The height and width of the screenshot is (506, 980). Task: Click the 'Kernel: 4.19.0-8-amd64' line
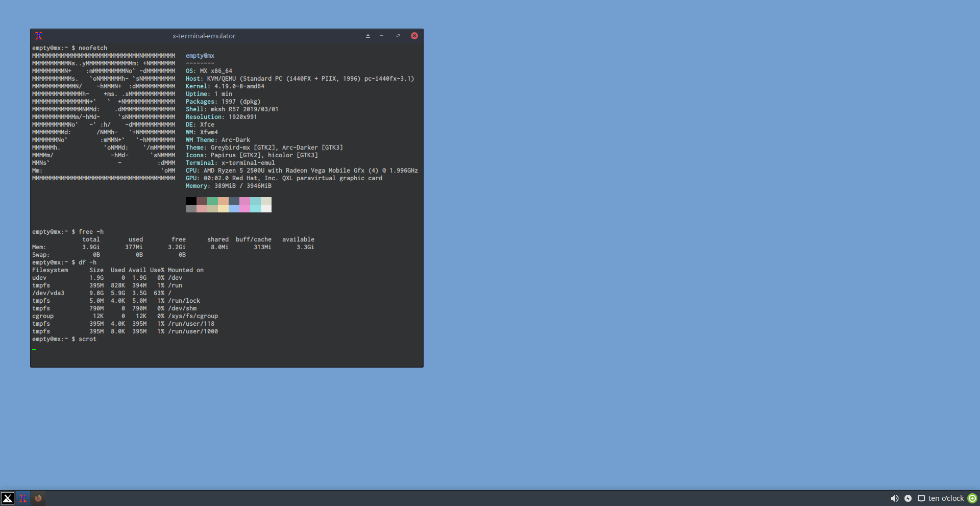tap(225, 86)
